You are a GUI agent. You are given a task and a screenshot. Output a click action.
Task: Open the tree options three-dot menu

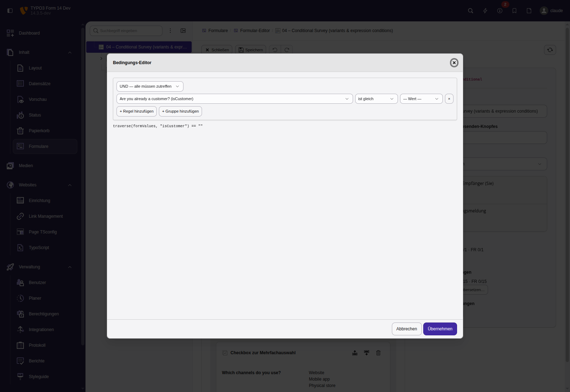[x=170, y=31]
